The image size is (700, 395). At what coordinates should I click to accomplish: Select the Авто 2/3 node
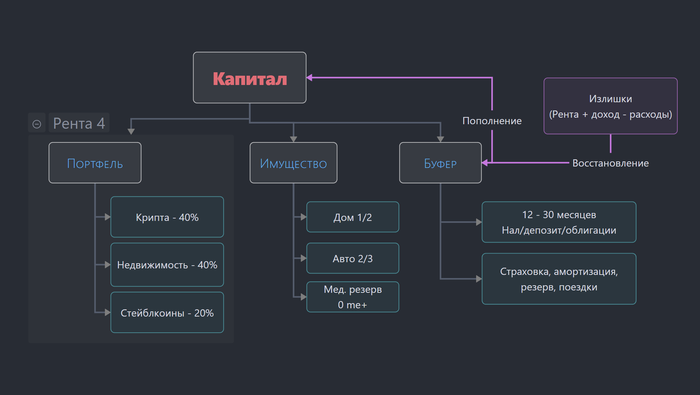pos(353,258)
